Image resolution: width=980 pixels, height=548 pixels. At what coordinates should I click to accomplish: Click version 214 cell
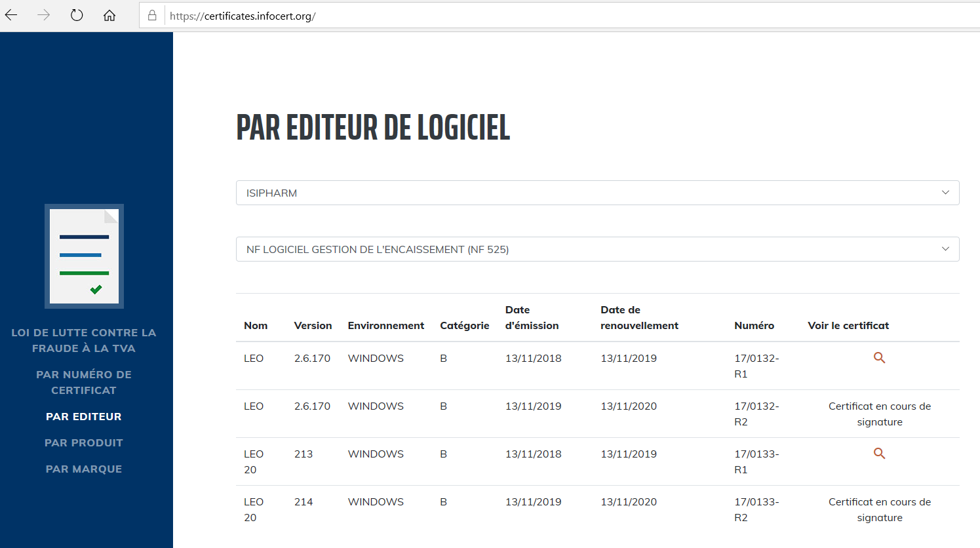pos(304,501)
